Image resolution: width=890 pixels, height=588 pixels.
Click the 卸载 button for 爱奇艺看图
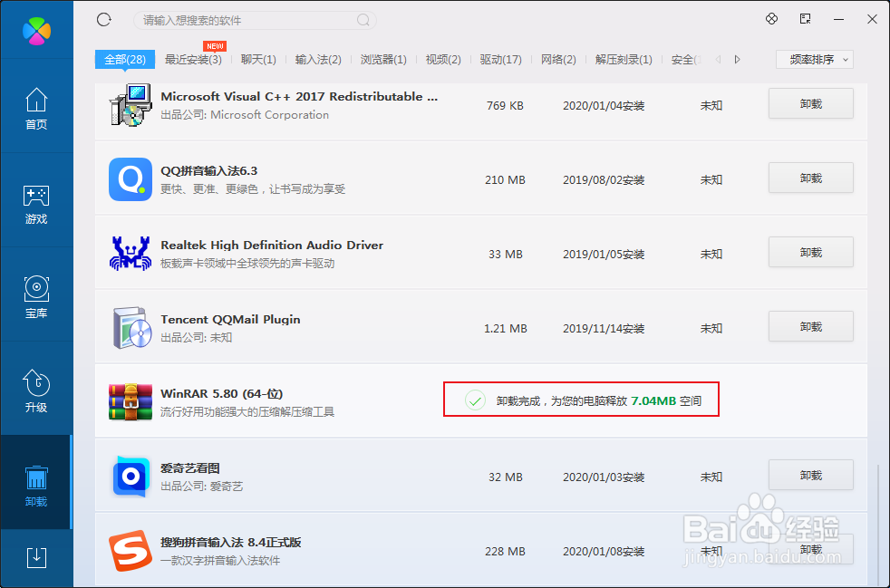click(809, 475)
